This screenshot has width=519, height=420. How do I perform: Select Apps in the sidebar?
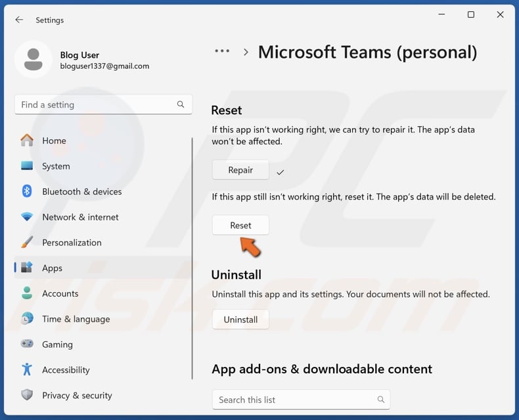click(52, 268)
